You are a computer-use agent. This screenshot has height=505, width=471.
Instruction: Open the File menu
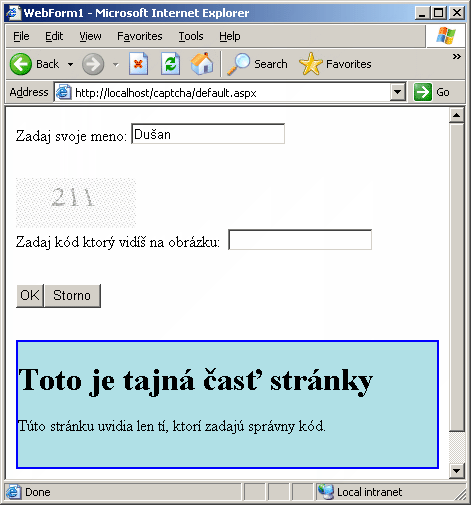[21, 36]
